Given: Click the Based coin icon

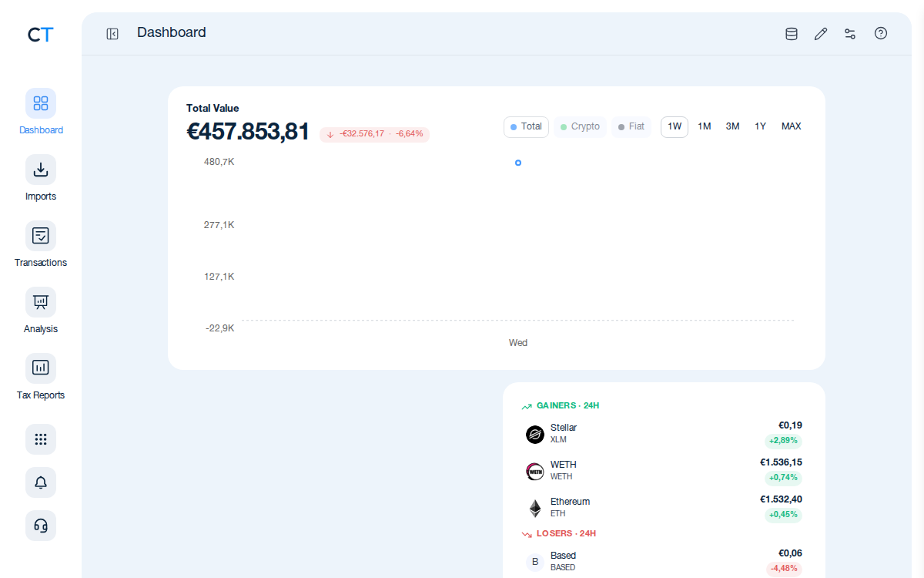Looking at the screenshot, I should click(535, 563).
